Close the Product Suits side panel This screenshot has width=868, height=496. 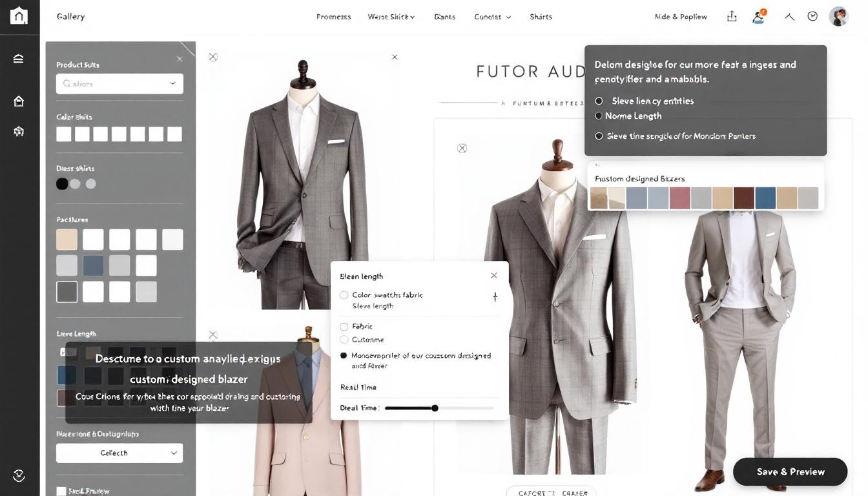(x=180, y=59)
